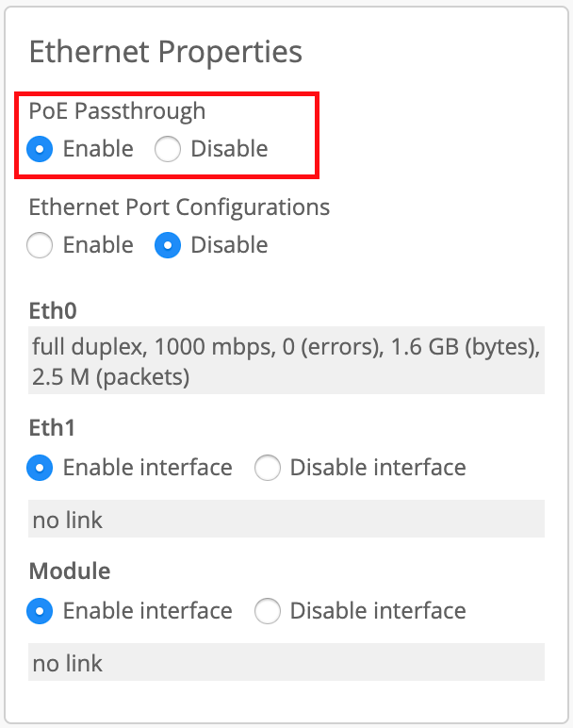Click the Module bold label

(70, 571)
